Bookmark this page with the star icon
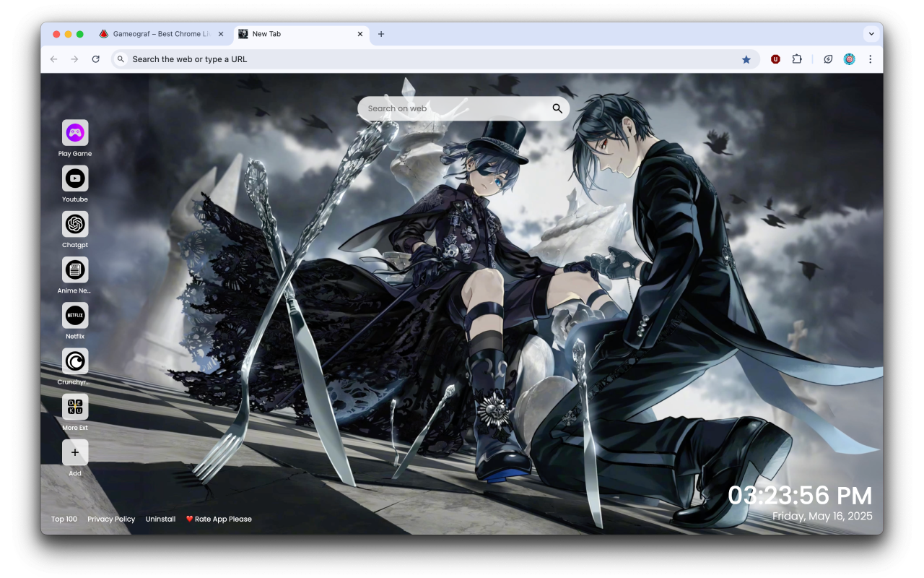 click(x=746, y=59)
